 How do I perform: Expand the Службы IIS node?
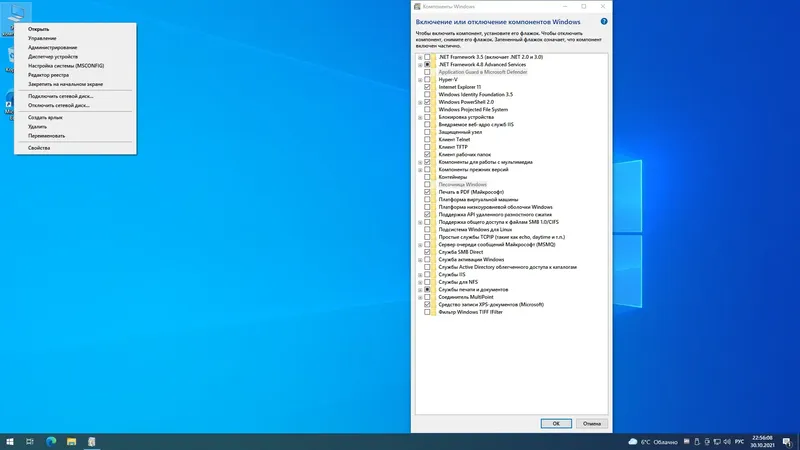pos(420,275)
